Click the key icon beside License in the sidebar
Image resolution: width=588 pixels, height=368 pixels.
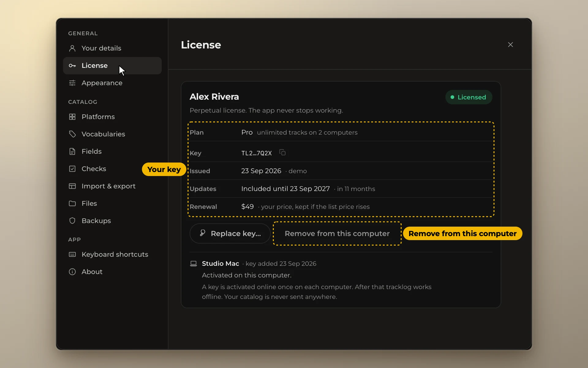[72, 66]
